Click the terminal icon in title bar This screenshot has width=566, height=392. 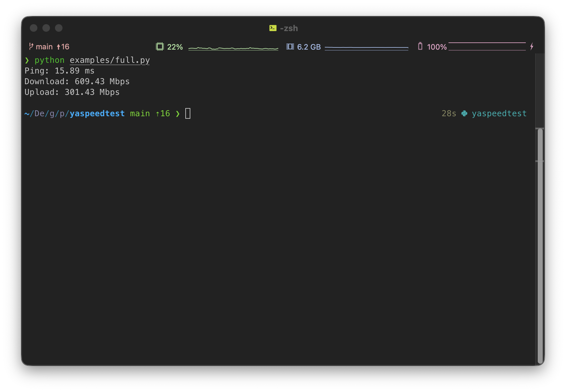(x=273, y=28)
